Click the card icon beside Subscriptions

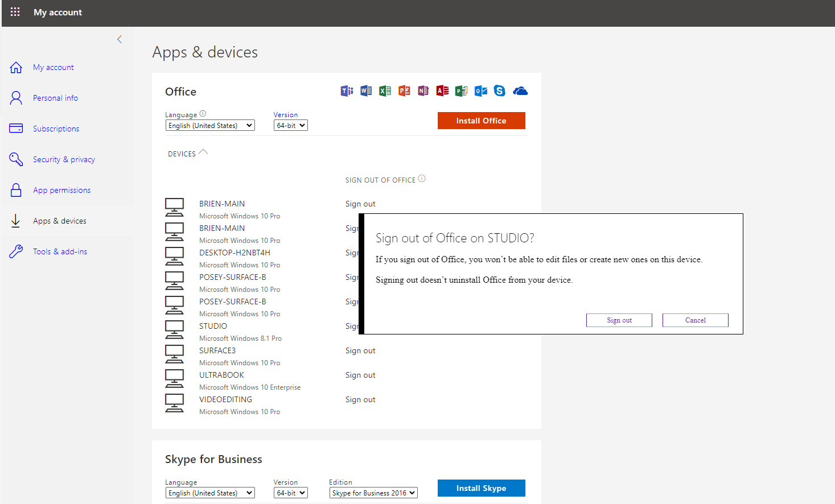[x=16, y=129]
